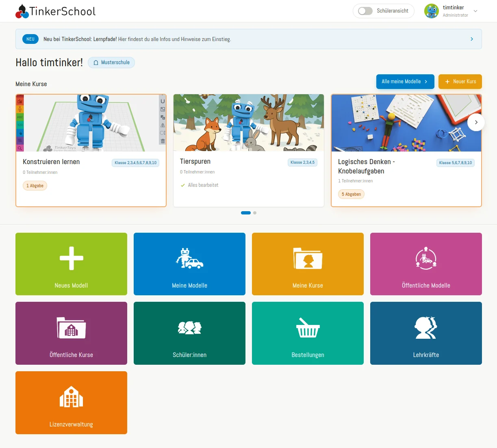Jump to the second carousel page dot

click(255, 213)
